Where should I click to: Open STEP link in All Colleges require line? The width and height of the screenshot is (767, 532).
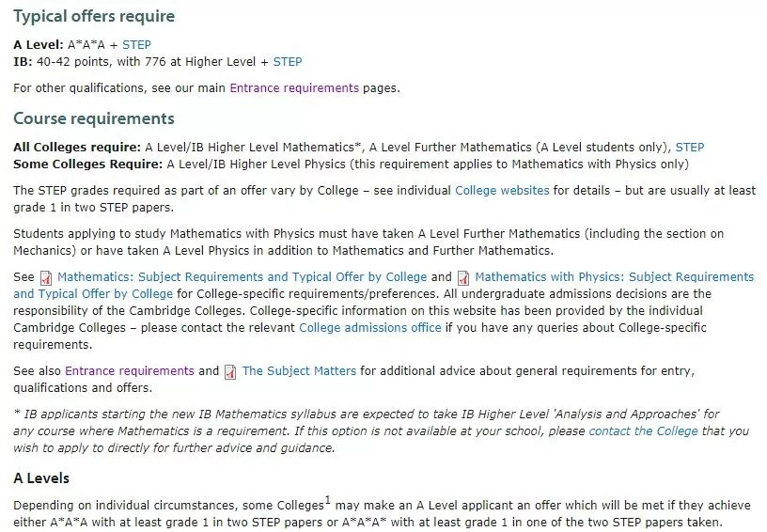pos(690,148)
